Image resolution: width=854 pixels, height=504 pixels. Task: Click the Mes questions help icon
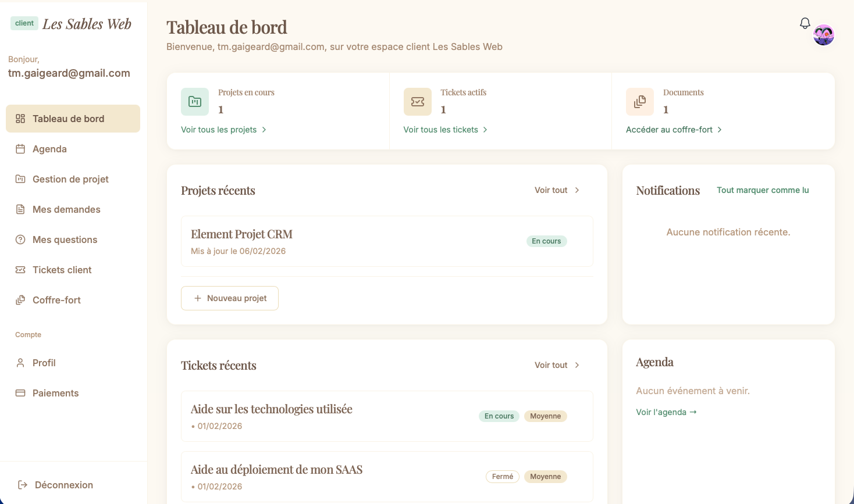tap(20, 240)
